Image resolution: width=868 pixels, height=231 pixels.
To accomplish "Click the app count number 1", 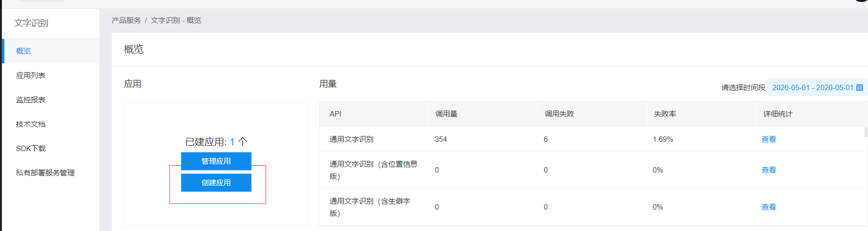I will pos(232,142).
